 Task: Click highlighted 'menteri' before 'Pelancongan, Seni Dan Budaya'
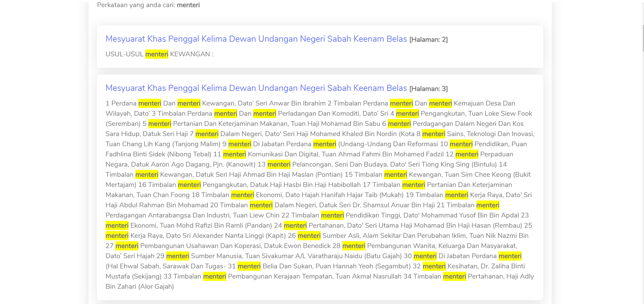pyautogui.click(x=279, y=165)
